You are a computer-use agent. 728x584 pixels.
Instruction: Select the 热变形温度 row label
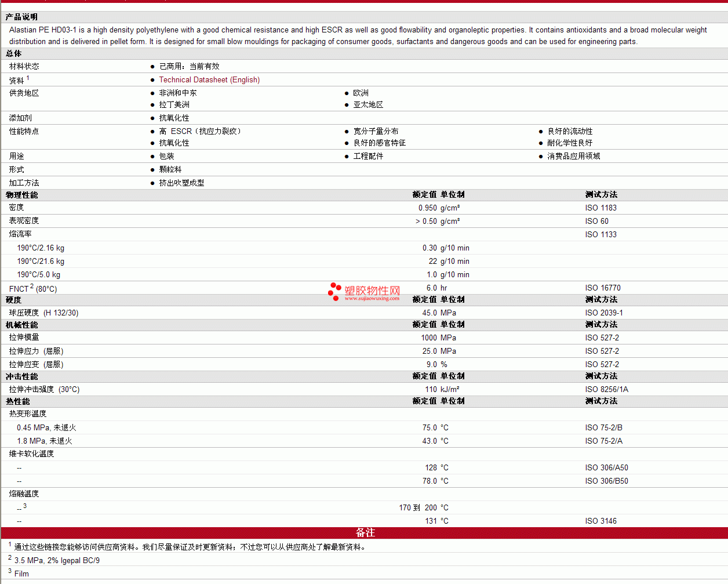pyautogui.click(x=28, y=414)
